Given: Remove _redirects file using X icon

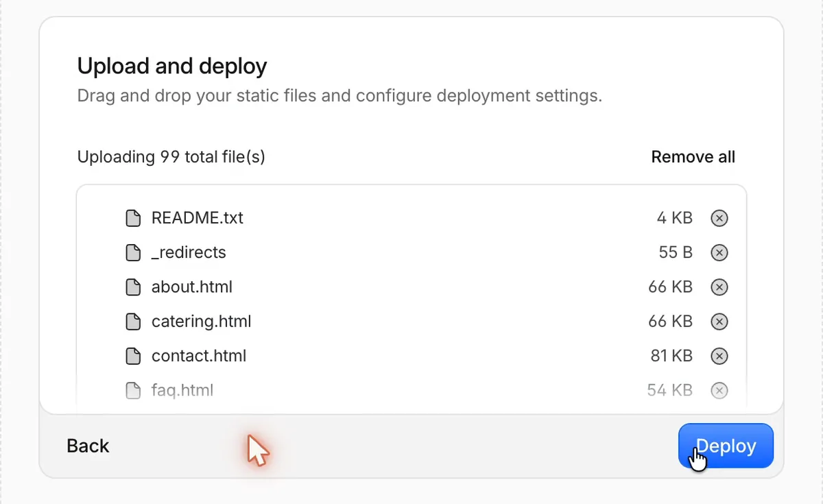Looking at the screenshot, I should click(x=719, y=252).
